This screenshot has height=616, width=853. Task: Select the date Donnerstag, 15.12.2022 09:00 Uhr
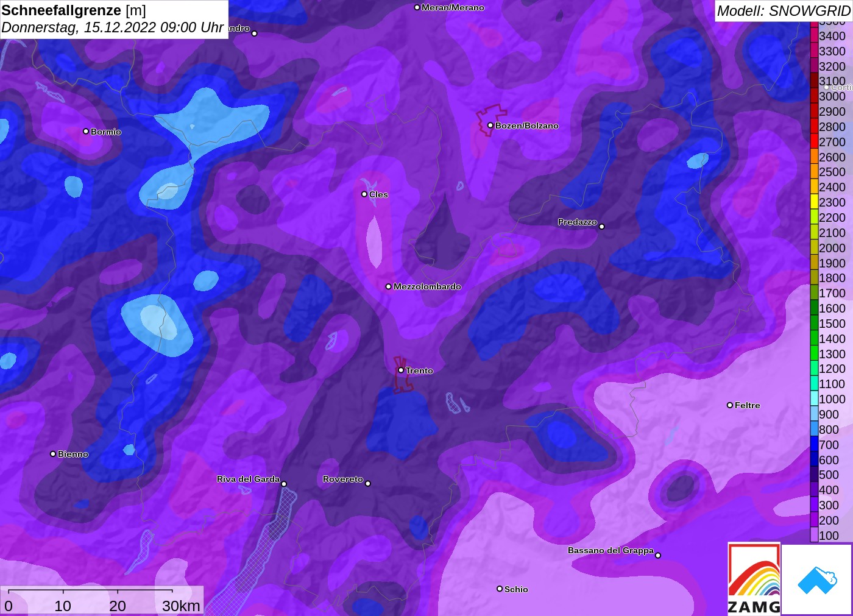[113, 27]
